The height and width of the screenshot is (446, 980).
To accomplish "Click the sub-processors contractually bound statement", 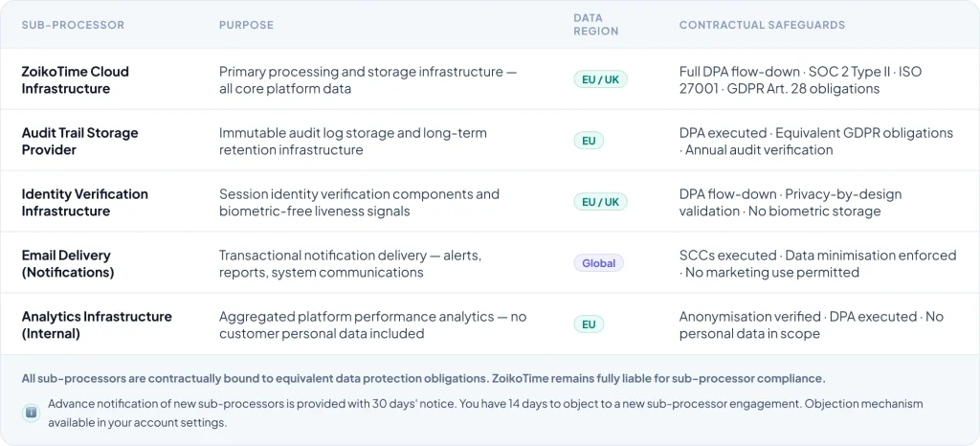I will pyautogui.click(x=423, y=378).
